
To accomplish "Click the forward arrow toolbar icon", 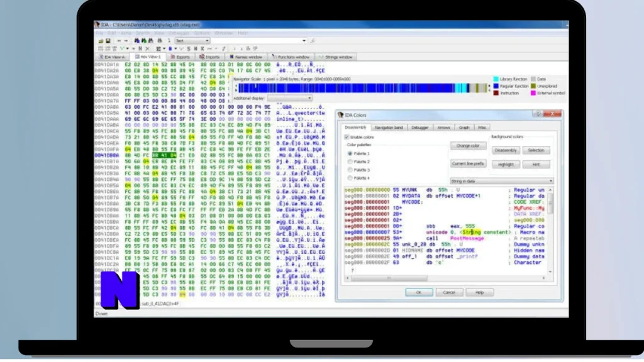I will point(126,41).
